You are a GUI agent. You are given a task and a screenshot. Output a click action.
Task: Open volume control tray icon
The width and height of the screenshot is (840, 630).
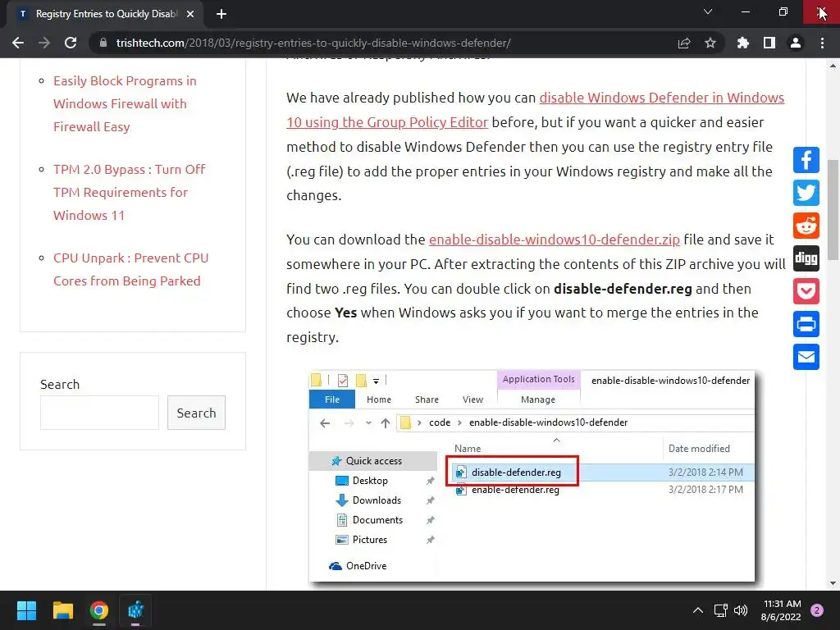[741, 610]
